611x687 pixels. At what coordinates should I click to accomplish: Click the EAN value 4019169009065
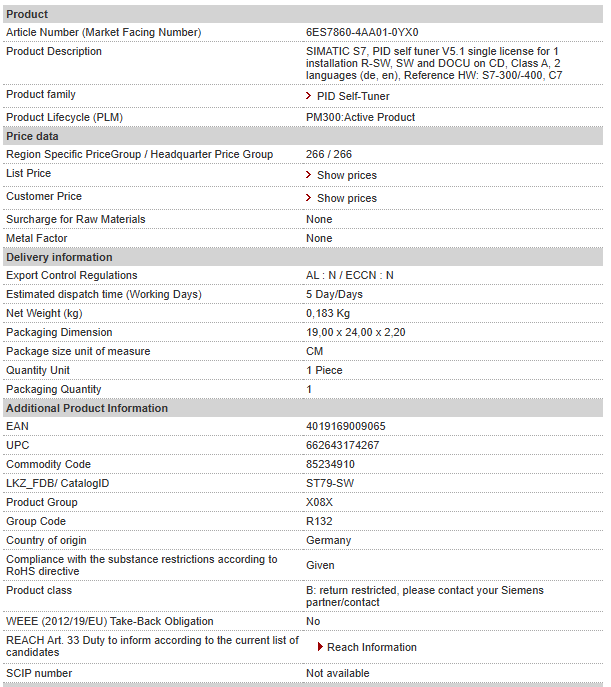(346, 426)
